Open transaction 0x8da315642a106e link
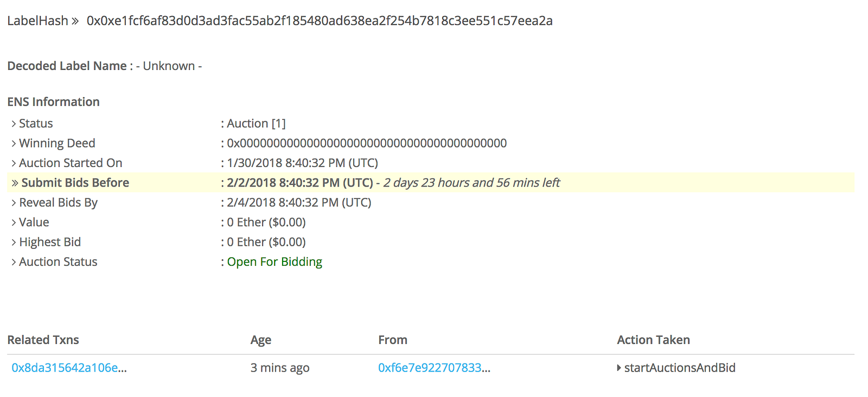Viewport: 868px width, 397px height. coord(69,368)
